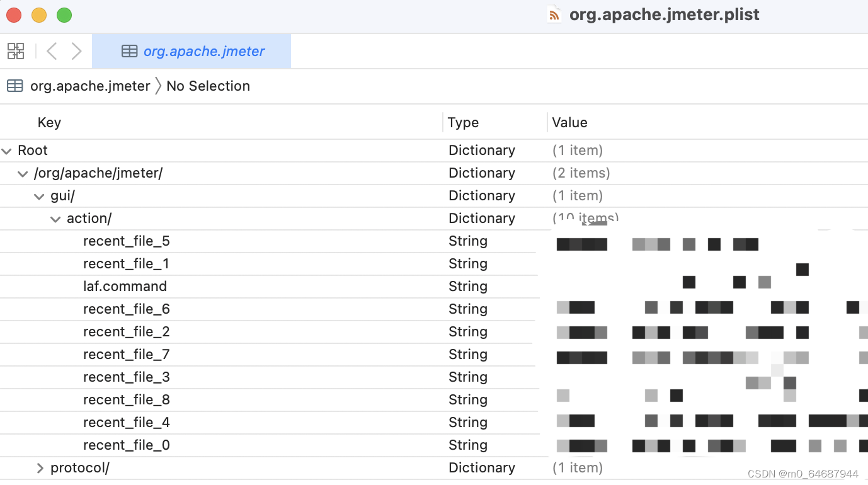Click the Value column header

pyautogui.click(x=569, y=122)
